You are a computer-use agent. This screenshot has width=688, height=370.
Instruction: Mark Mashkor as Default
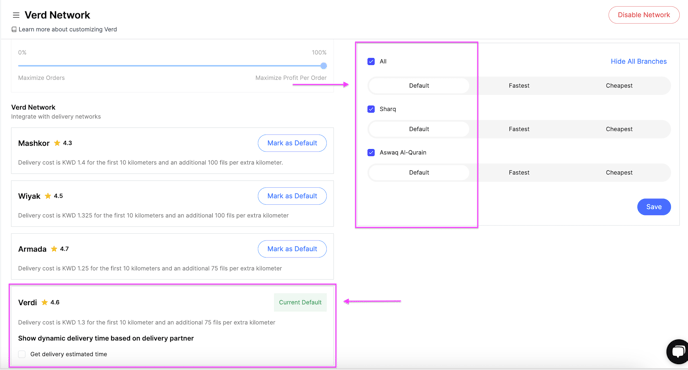coord(292,143)
